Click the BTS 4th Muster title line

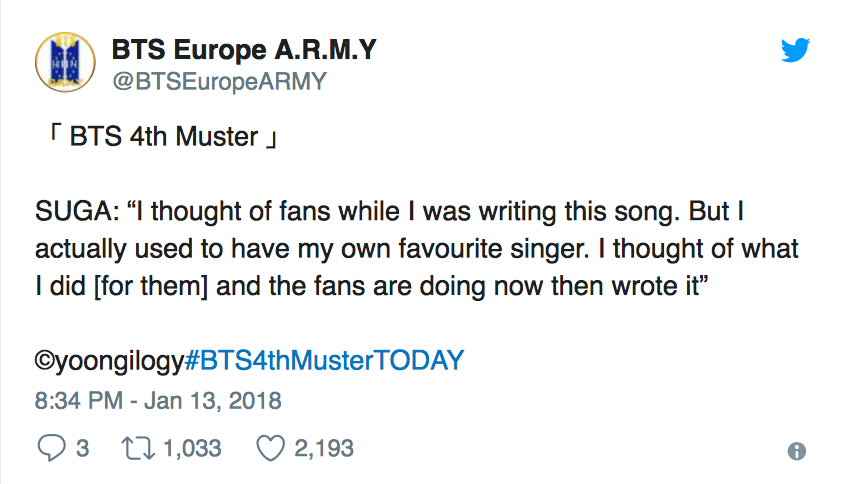point(164,137)
